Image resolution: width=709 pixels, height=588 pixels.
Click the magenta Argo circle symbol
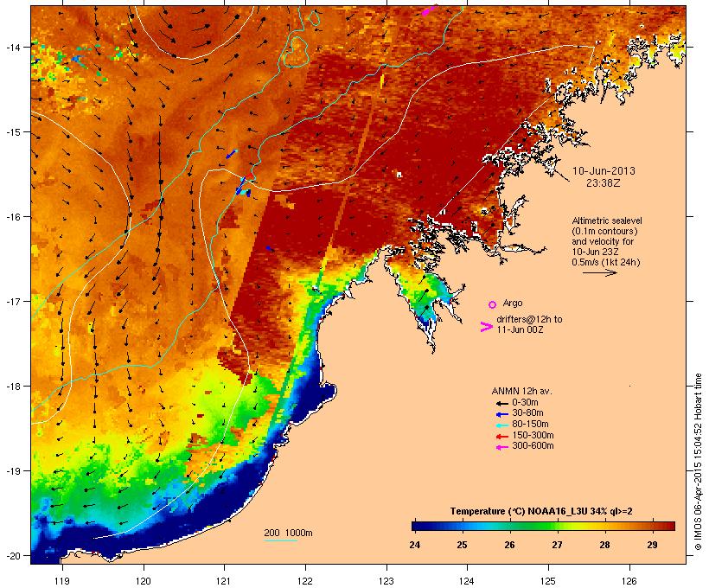point(493,305)
